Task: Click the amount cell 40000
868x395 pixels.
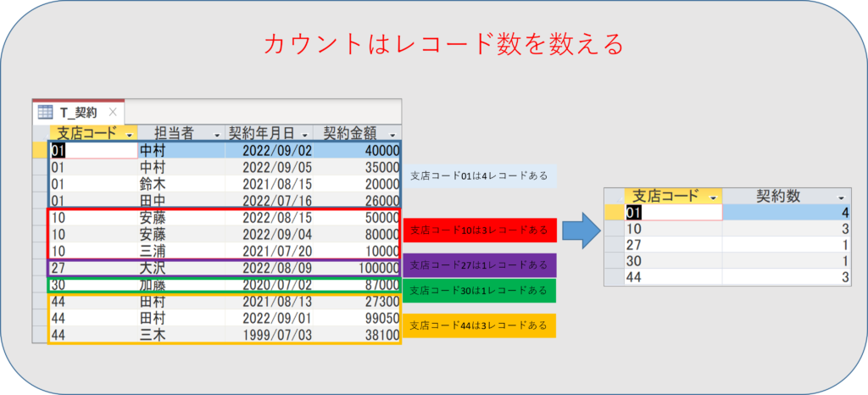Action: pos(357,150)
